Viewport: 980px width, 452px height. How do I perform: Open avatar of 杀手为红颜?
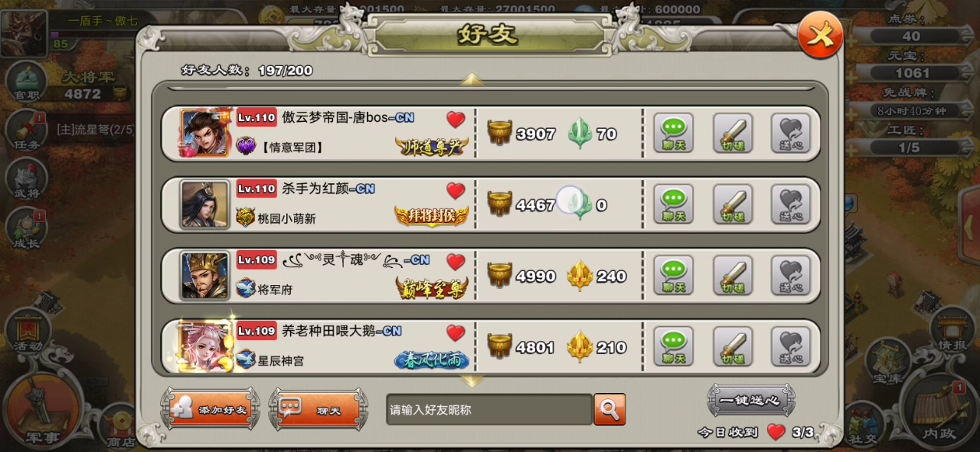click(x=204, y=205)
